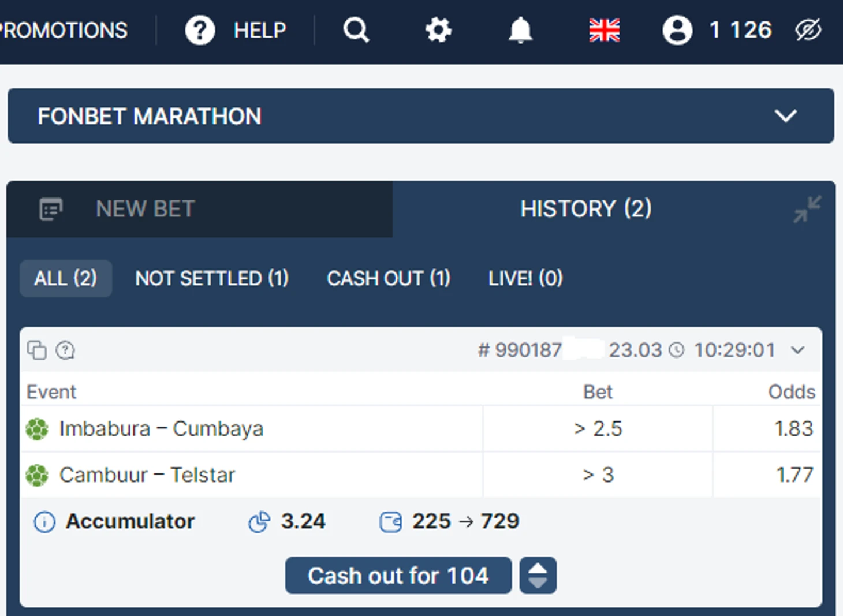This screenshot has height=616, width=843.
Task: Click Cash out for 104 button
Action: point(398,576)
